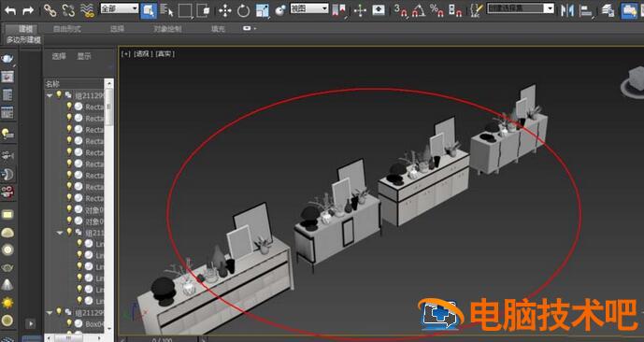Toggle Angle Snap magnet icon

(x=418, y=10)
